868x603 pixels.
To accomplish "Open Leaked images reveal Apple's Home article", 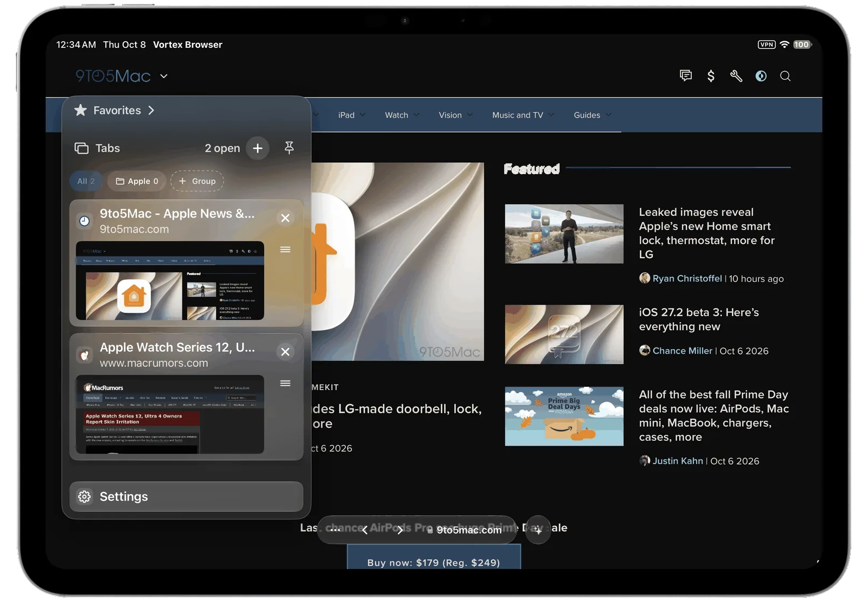I will [707, 233].
